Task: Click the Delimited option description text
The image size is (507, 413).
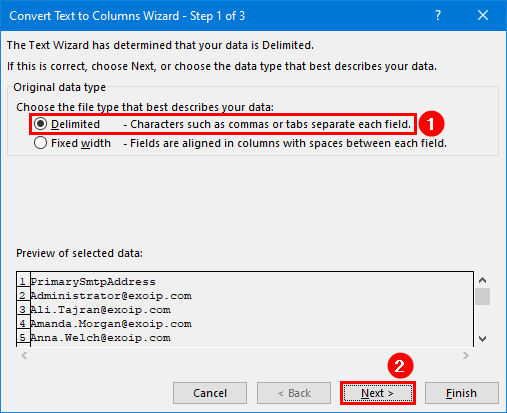Action: click(x=267, y=124)
